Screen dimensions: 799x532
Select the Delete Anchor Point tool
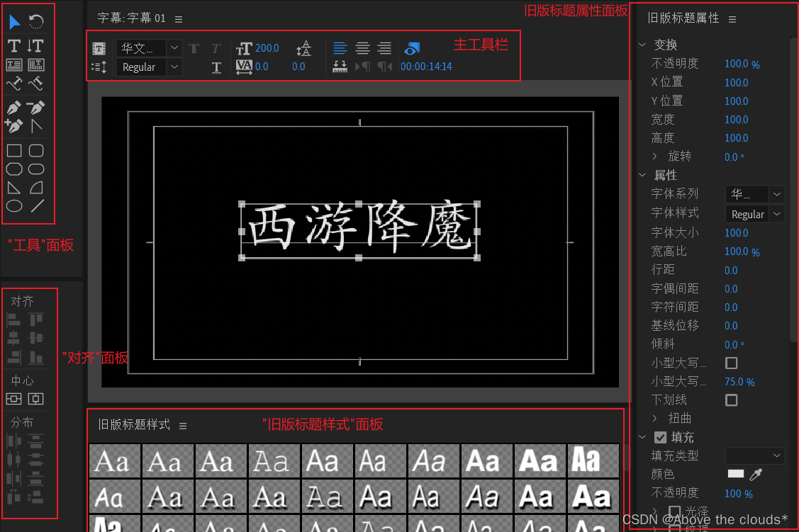click(x=35, y=108)
